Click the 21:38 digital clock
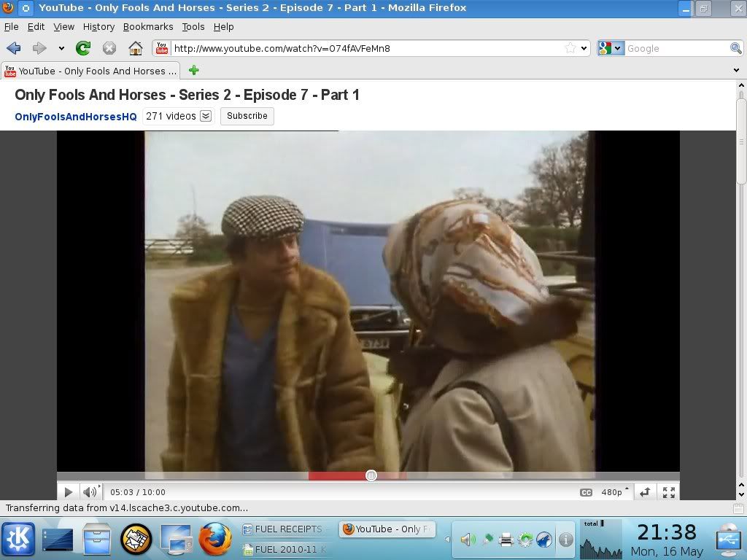Viewport: 747px width, 560px height. tap(667, 532)
